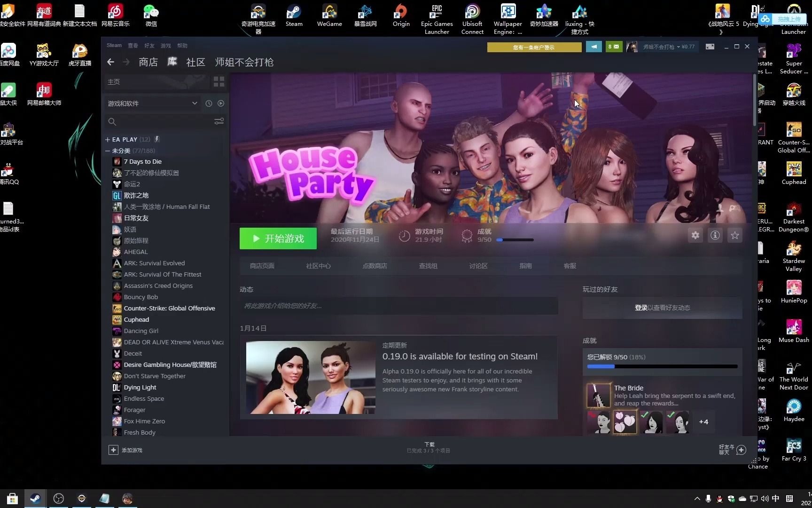Open 游戏和软件 library filter dropdown

[x=152, y=103]
